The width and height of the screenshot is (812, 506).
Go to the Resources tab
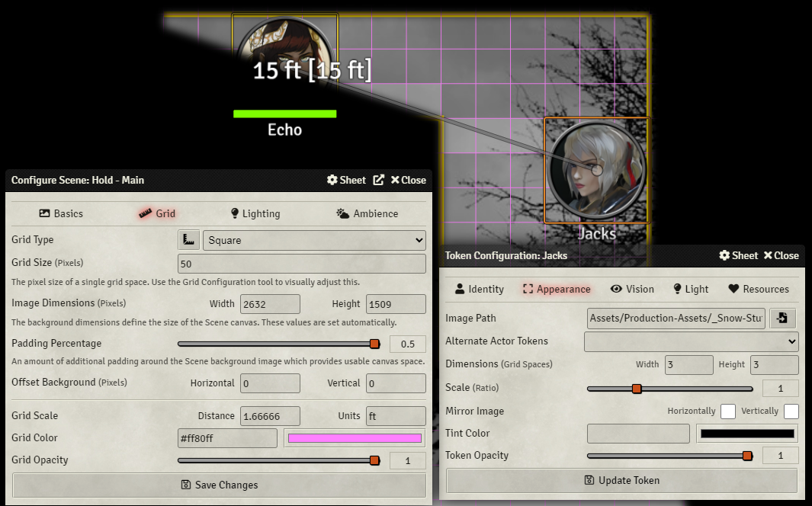pyautogui.click(x=758, y=289)
